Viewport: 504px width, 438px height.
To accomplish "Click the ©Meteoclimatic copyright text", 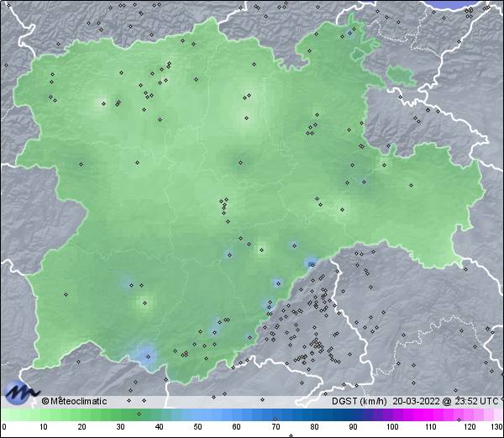I will tap(74, 401).
